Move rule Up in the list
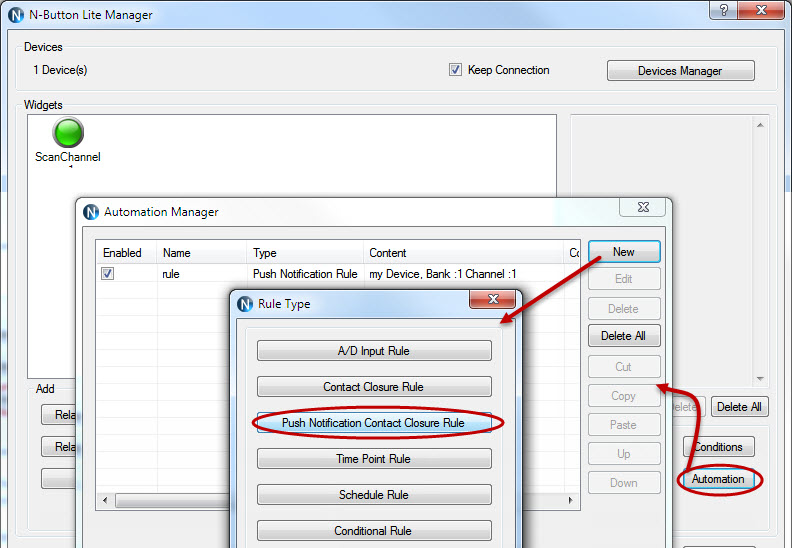Image resolution: width=792 pixels, height=548 pixels. pos(624,454)
